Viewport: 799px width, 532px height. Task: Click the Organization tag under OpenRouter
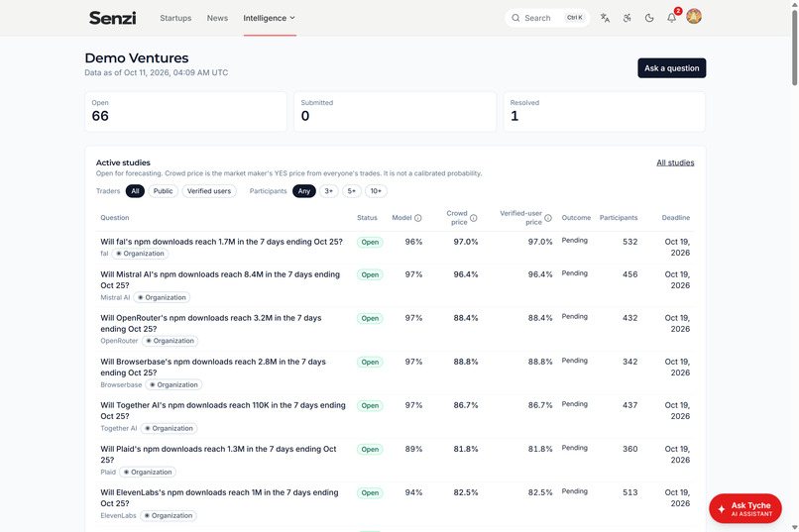pos(171,341)
